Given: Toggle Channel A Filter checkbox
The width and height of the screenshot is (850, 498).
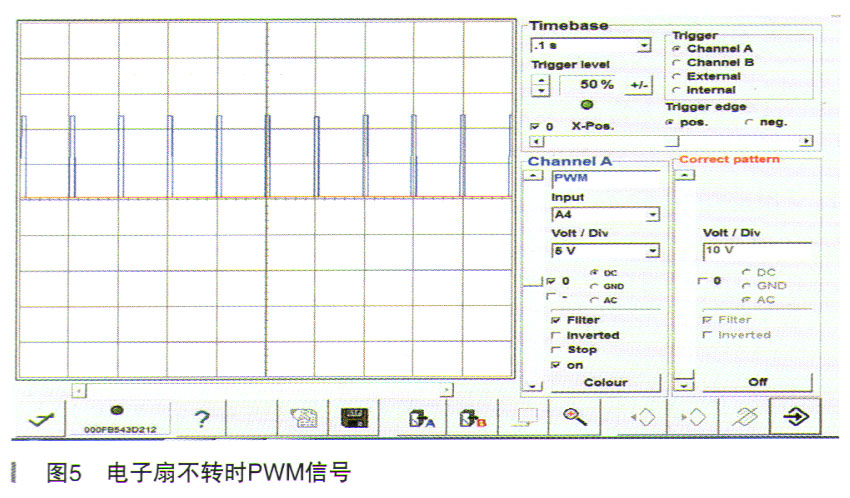Looking at the screenshot, I should click(x=556, y=320).
